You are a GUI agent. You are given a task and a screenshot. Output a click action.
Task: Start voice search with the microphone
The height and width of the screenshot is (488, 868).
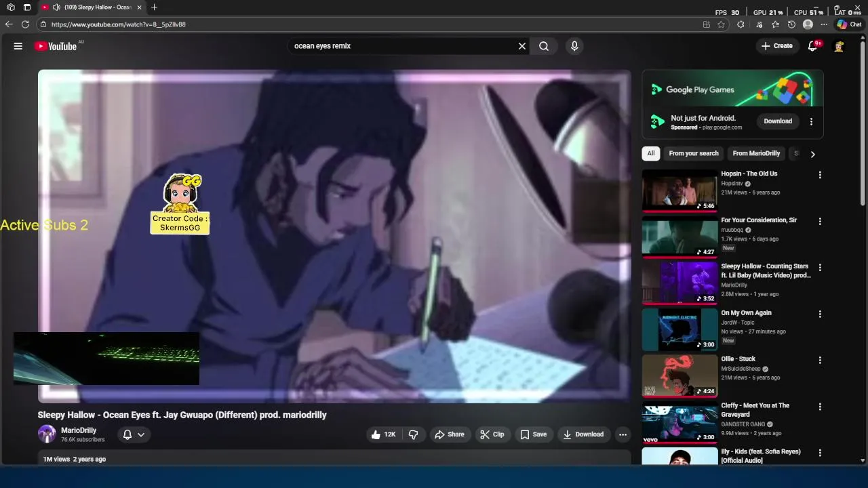574,46
